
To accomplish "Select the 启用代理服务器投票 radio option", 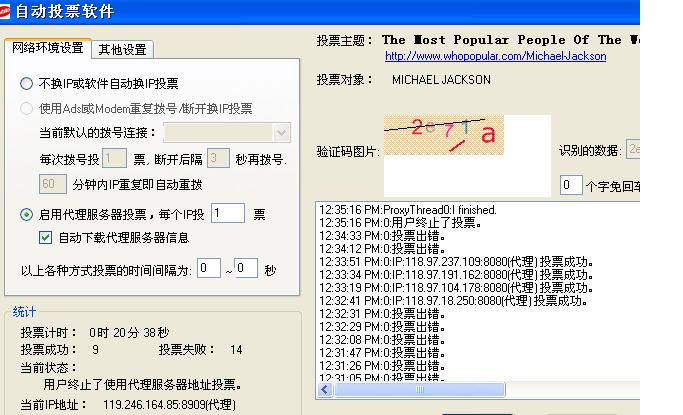I will (x=27, y=214).
